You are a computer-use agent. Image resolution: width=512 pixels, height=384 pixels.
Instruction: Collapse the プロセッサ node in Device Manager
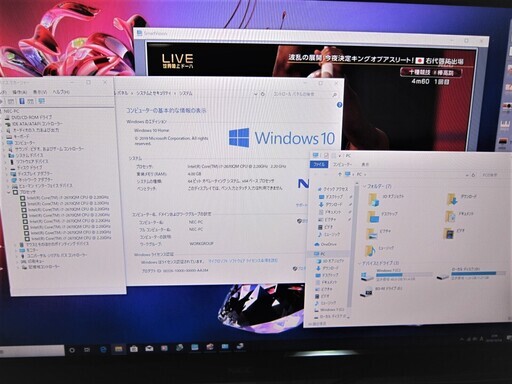pos(9,192)
